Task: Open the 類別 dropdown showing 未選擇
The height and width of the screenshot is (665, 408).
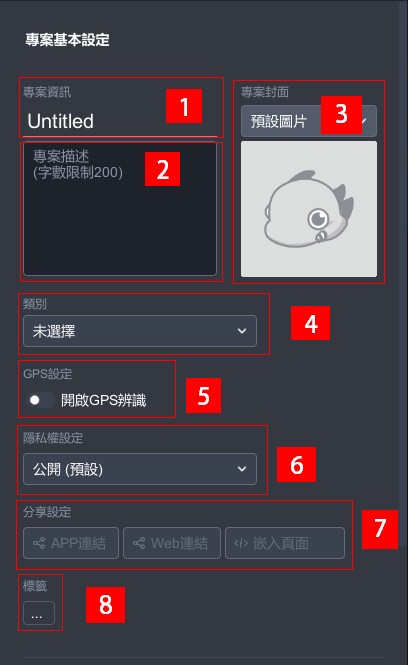Action: pos(140,331)
